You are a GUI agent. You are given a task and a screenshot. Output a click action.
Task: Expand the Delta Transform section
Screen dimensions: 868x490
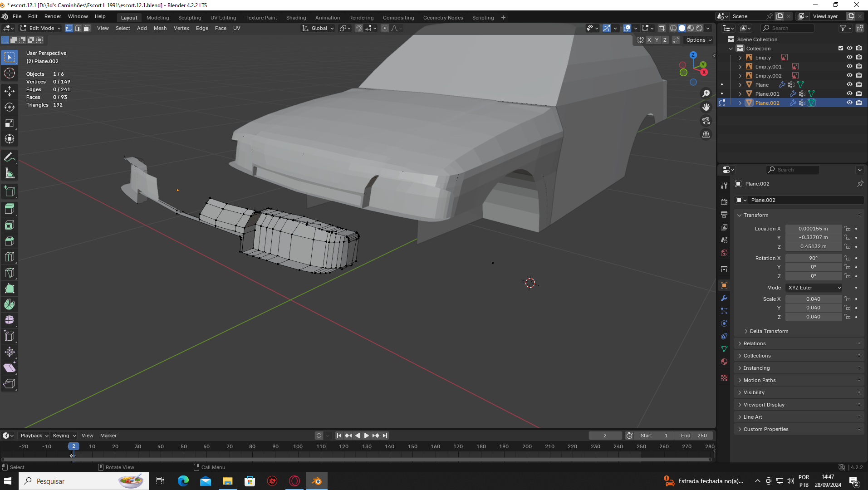[x=769, y=331]
